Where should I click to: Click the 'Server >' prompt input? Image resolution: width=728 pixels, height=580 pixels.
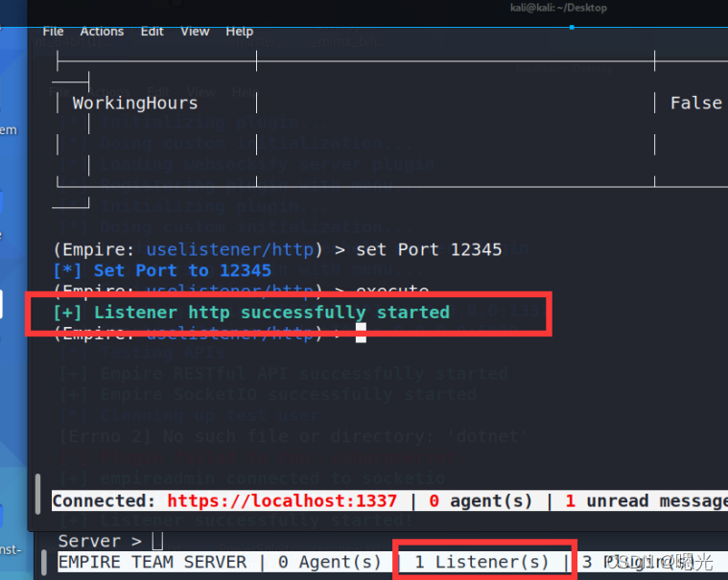tap(110, 541)
